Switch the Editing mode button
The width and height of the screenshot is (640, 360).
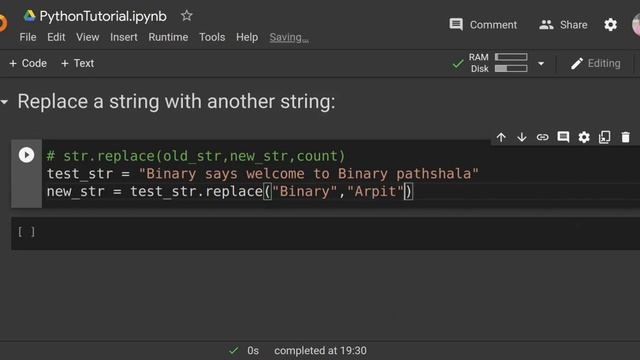click(x=596, y=63)
